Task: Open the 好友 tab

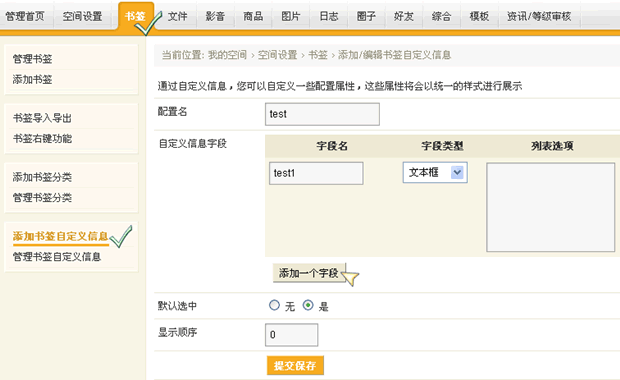Action: pyautogui.click(x=404, y=16)
